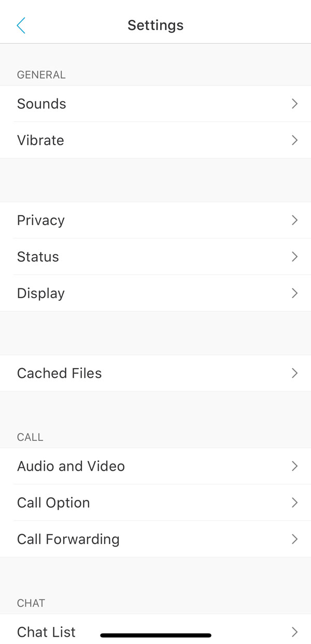Tap the chevron next to Vibrate
The image size is (311, 644).
[294, 140]
